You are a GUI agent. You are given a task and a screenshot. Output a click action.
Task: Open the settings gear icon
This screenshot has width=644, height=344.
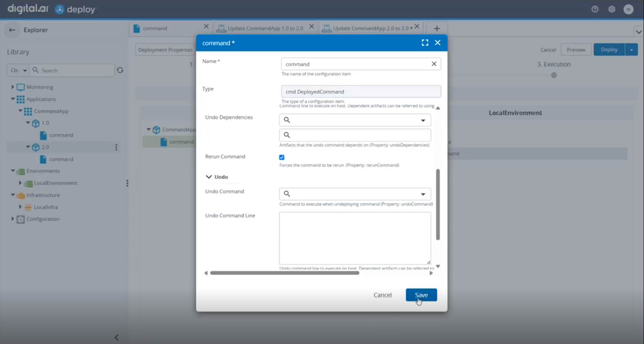click(612, 9)
